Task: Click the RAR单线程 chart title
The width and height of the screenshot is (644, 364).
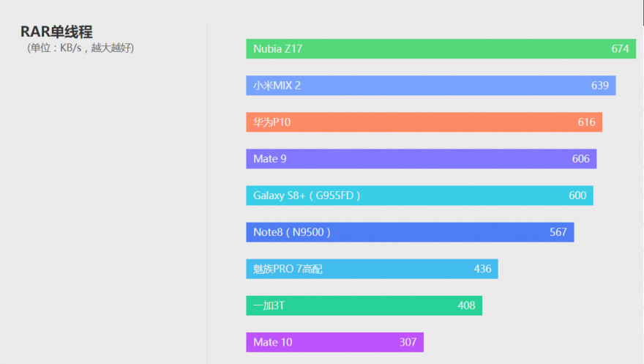Action: 56,32
